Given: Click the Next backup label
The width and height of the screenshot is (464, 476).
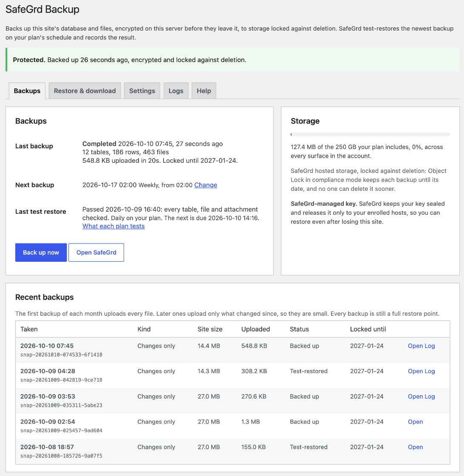Looking at the screenshot, I should coord(34,185).
